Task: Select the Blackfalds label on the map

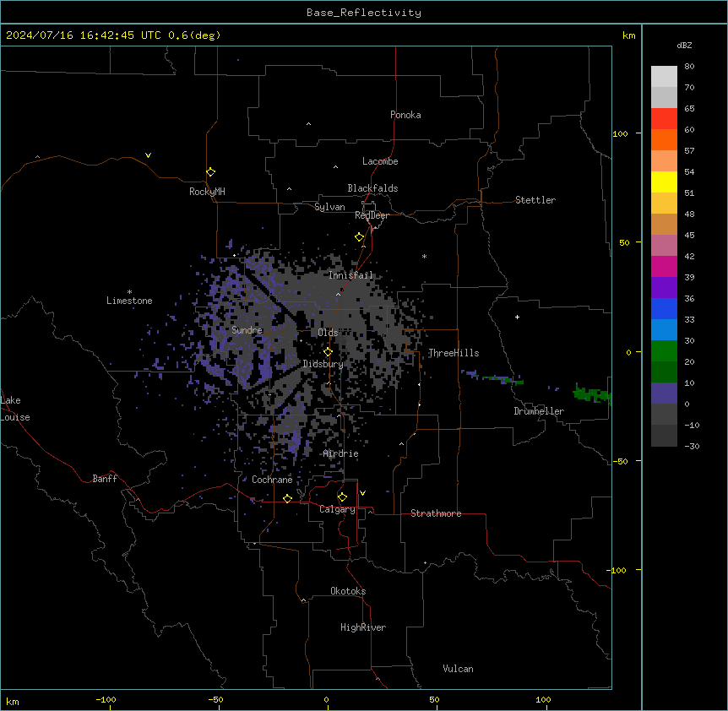Action: pos(372,188)
